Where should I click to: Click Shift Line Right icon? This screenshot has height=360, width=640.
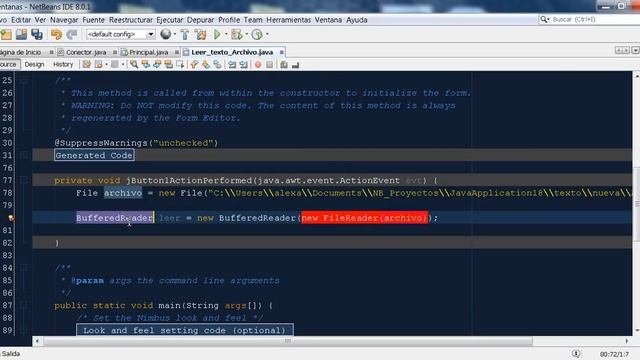click(x=244, y=64)
